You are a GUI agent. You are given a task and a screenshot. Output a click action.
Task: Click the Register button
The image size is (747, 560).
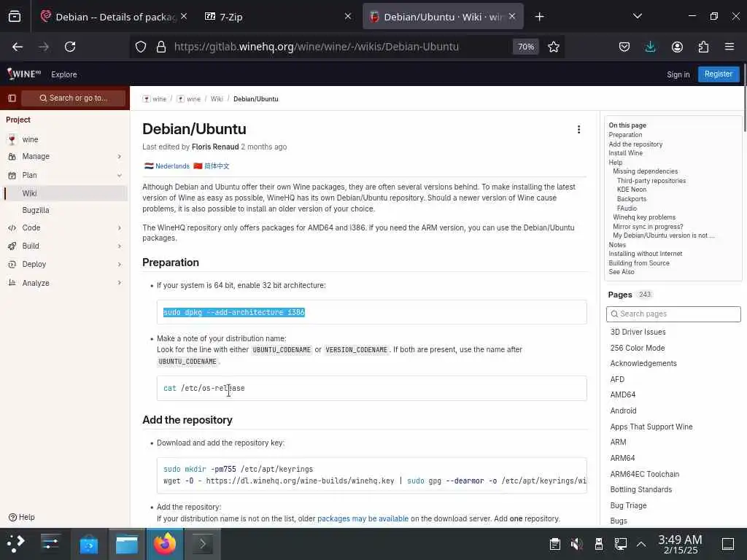(719, 74)
